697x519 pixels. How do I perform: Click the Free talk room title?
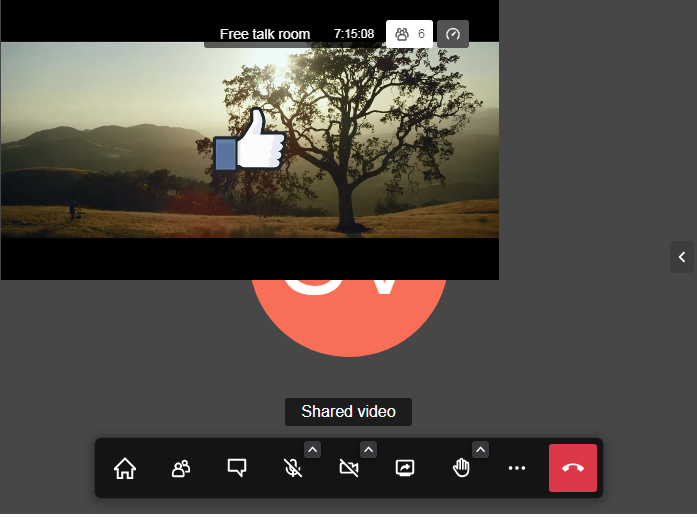click(x=265, y=34)
